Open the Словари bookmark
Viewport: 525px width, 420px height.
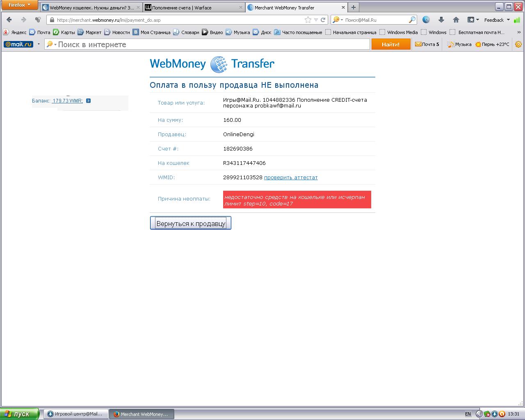click(186, 32)
